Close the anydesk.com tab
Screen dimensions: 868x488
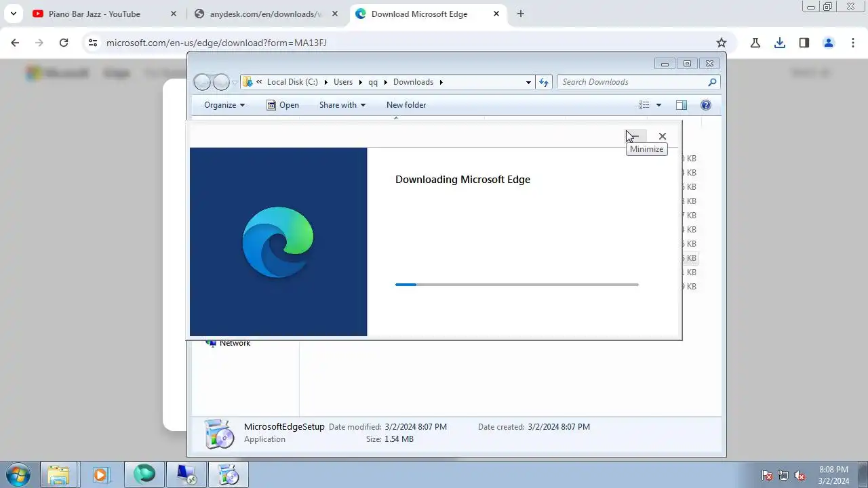(x=335, y=14)
